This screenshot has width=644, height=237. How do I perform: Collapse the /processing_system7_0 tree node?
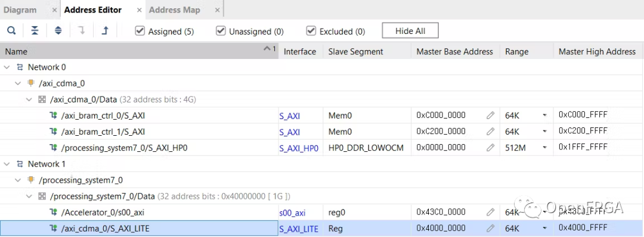[x=18, y=180]
